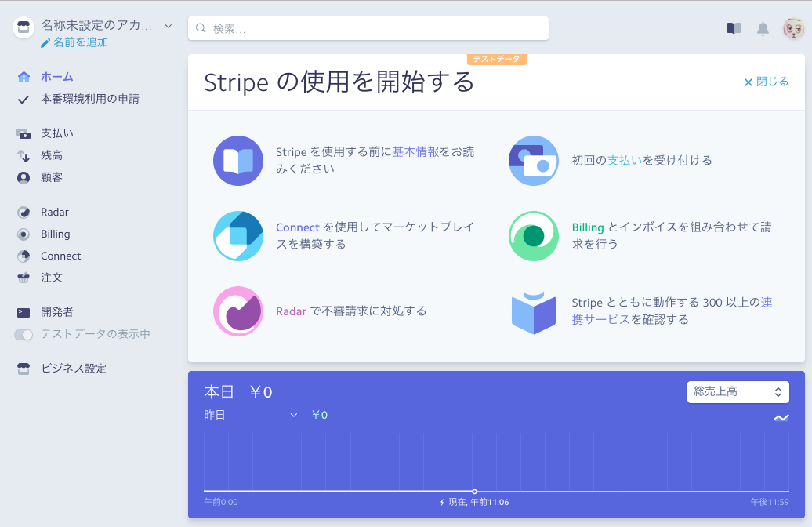Expand the 名称未設定のアカウント dropdown
The width and height of the screenshot is (812, 527).
[166, 26]
